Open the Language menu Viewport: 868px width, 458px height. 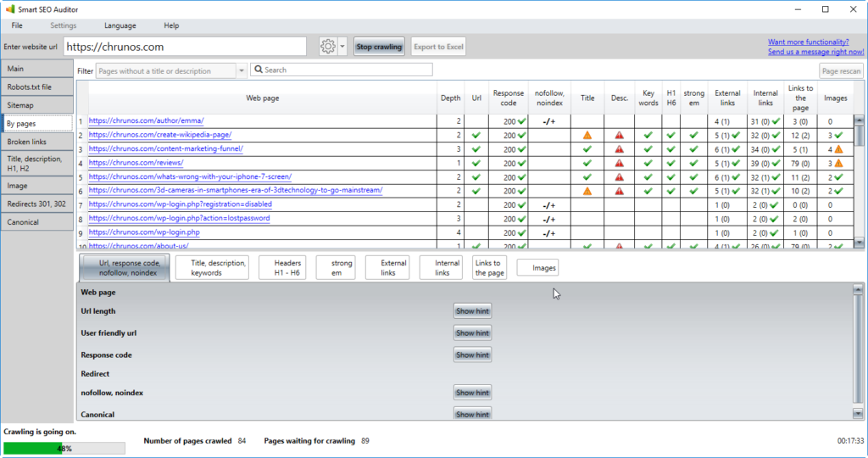tap(120, 25)
